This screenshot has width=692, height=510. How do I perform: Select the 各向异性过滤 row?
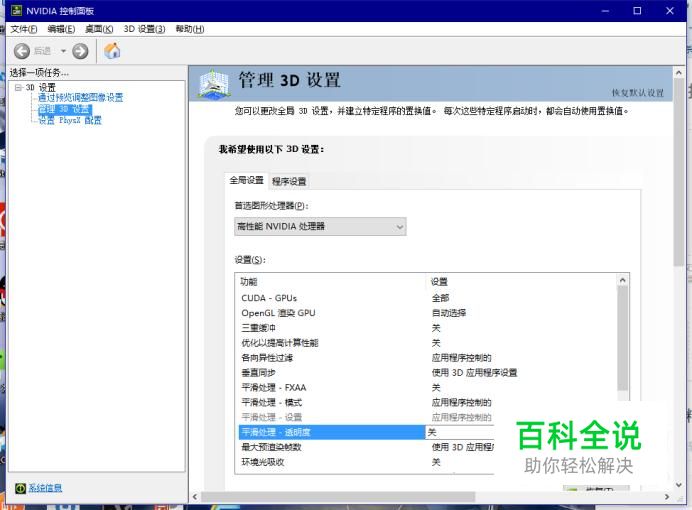[x=429, y=358]
